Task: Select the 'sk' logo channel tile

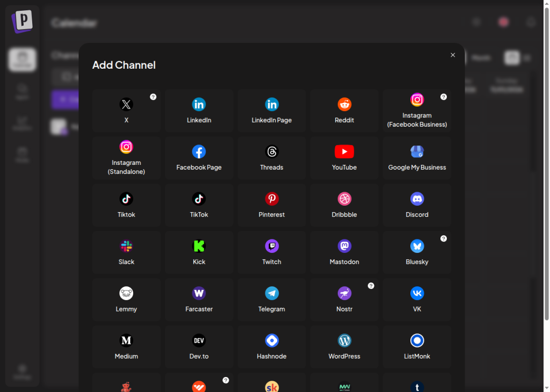Action: coord(271,382)
